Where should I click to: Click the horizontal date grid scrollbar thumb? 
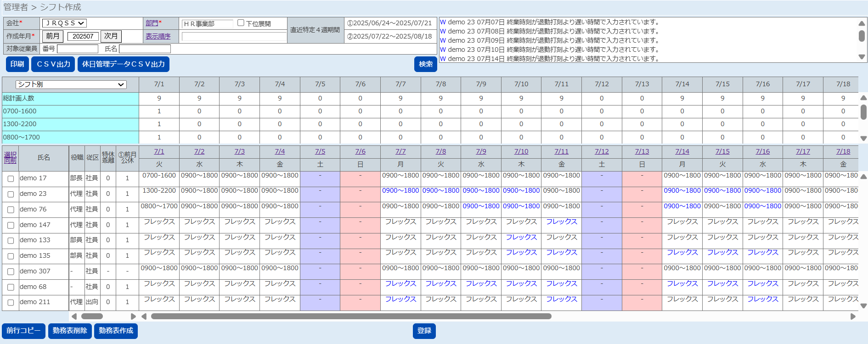pos(351,316)
